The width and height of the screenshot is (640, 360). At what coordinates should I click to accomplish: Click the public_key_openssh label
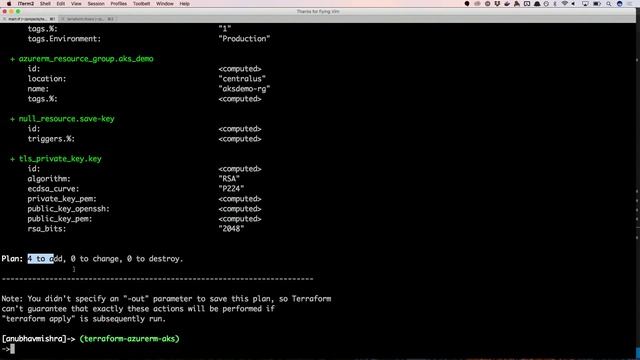(x=69, y=209)
